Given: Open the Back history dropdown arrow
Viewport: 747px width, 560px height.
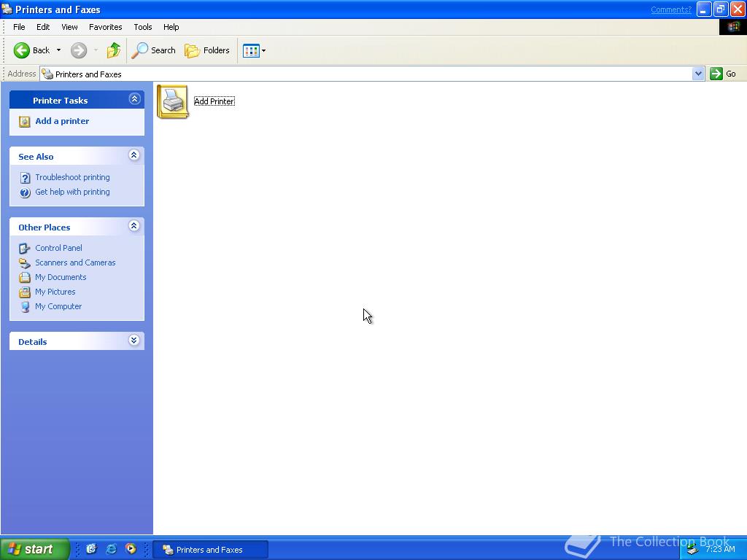Looking at the screenshot, I should coord(58,50).
